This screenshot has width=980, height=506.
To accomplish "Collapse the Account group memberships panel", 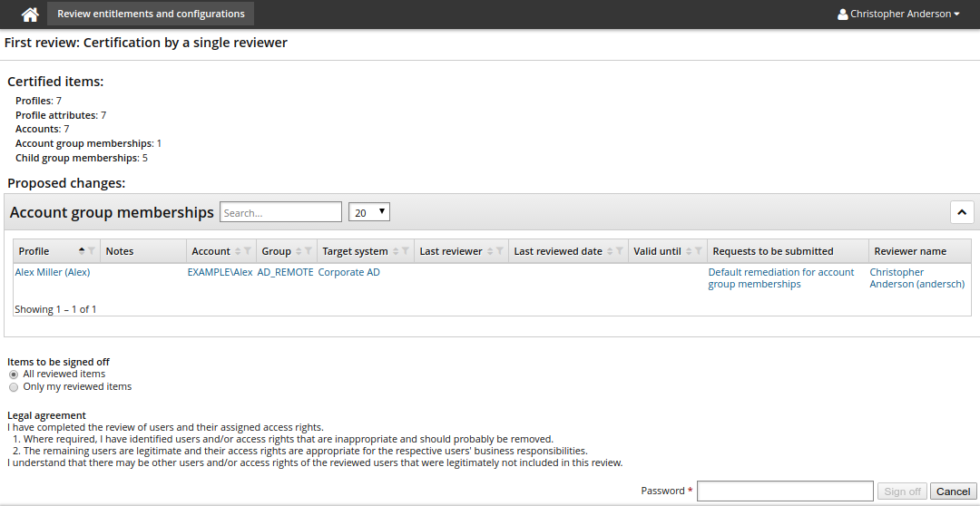I will pyautogui.click(x=962, y=212).
